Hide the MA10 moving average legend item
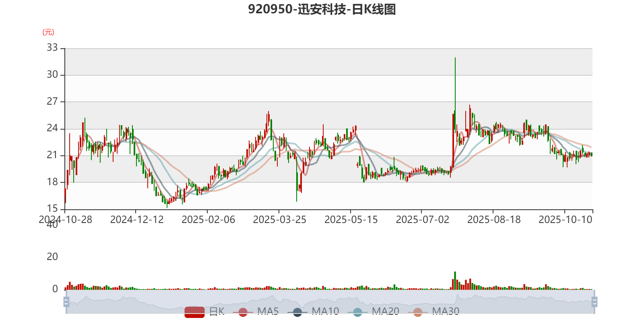 (313, 312)
